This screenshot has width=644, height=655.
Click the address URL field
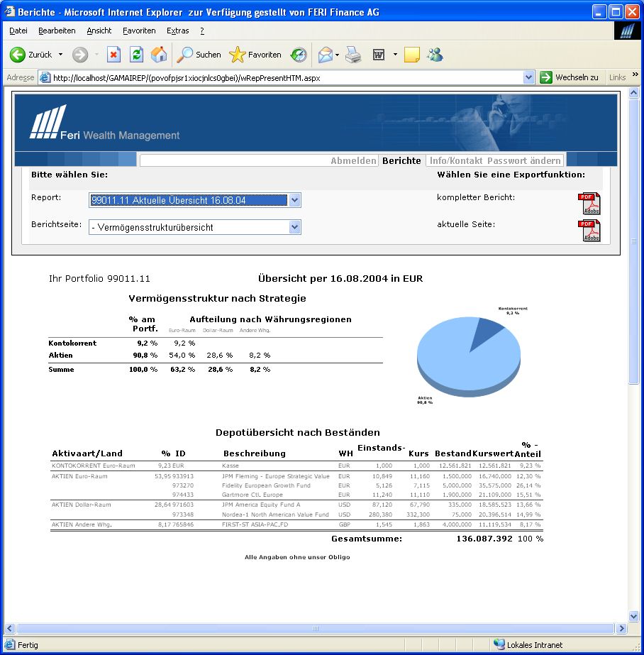pyautogui.click(x=287, y=77)
